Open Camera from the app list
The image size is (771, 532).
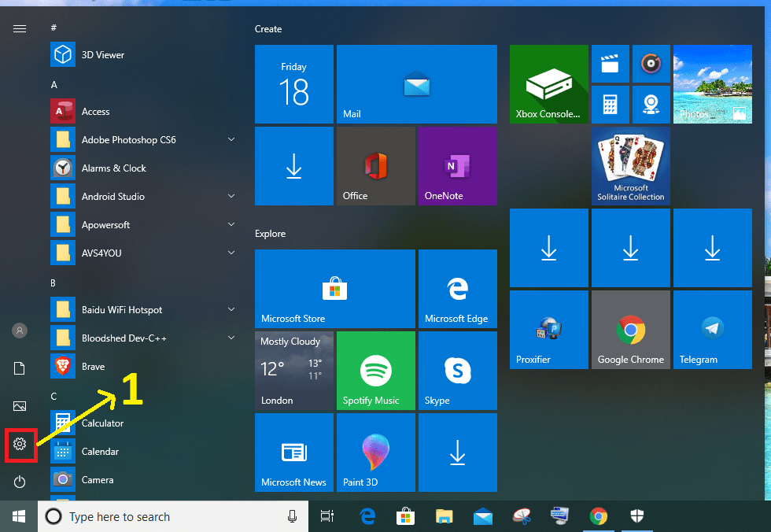coord(142,480)
